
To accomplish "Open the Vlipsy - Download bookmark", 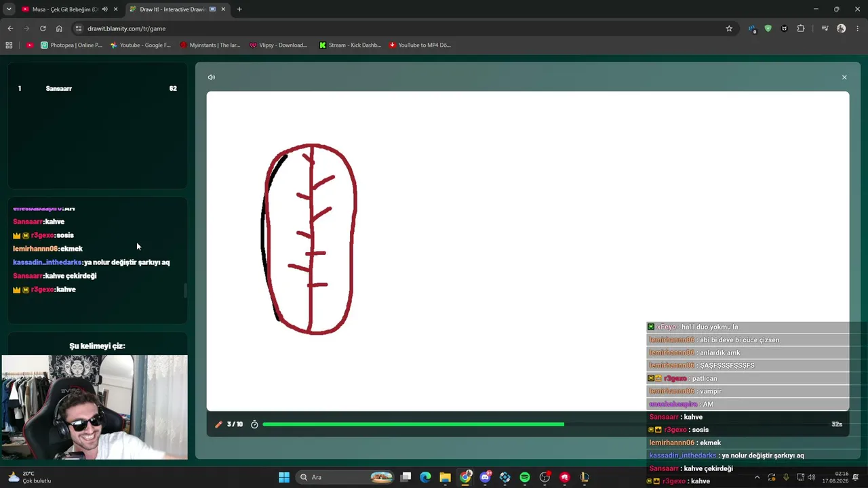I will point(279,45).
